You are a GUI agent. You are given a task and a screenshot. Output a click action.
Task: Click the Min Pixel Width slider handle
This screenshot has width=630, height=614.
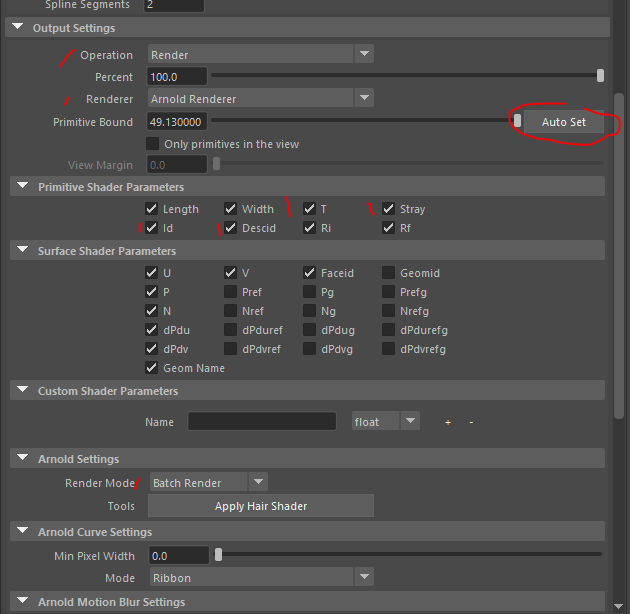218,555
